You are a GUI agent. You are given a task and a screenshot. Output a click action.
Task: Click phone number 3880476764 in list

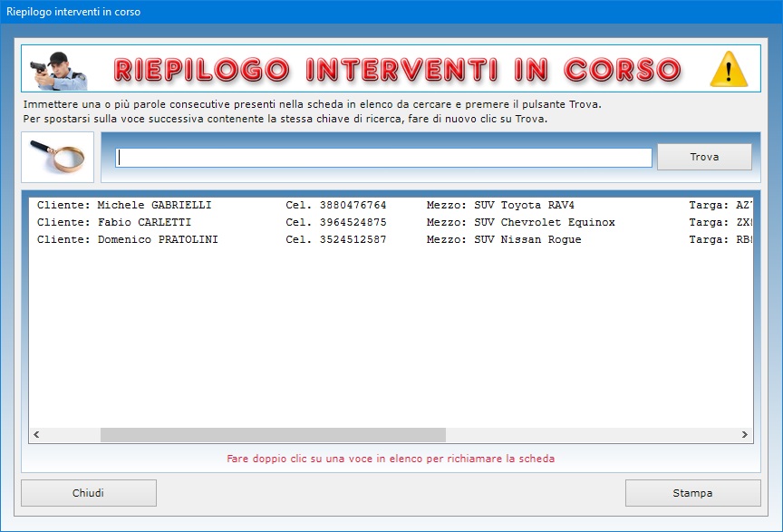(x=353, y=205)
